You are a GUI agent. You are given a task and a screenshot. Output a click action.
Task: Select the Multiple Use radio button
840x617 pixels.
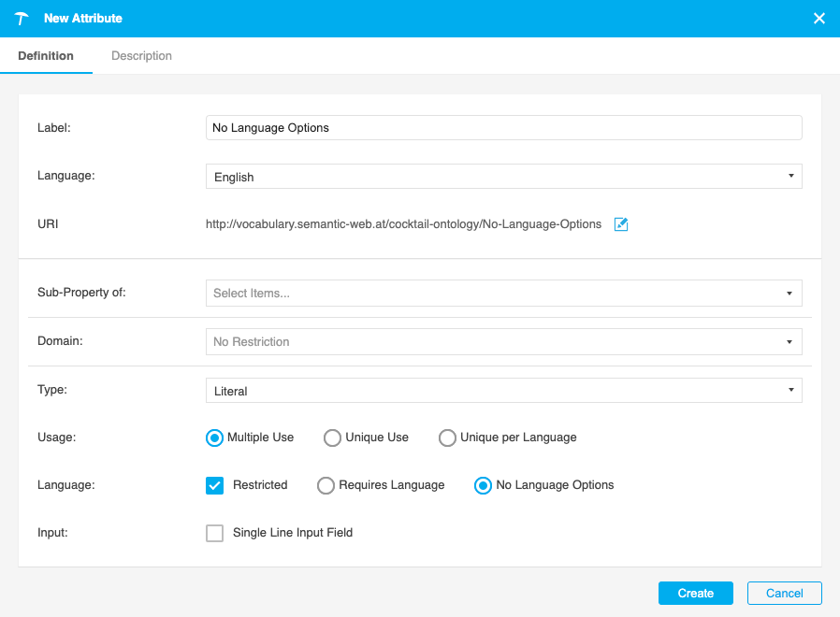[214, 438]
